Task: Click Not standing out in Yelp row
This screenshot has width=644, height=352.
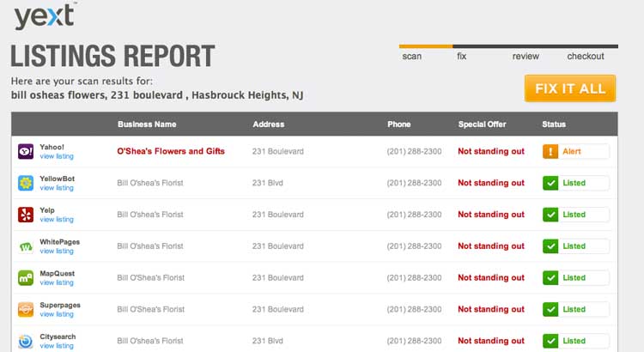Action: tap(491, 215)
